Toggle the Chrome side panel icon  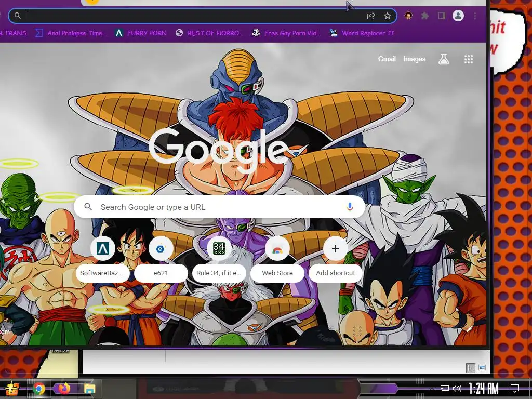[442, 16]
